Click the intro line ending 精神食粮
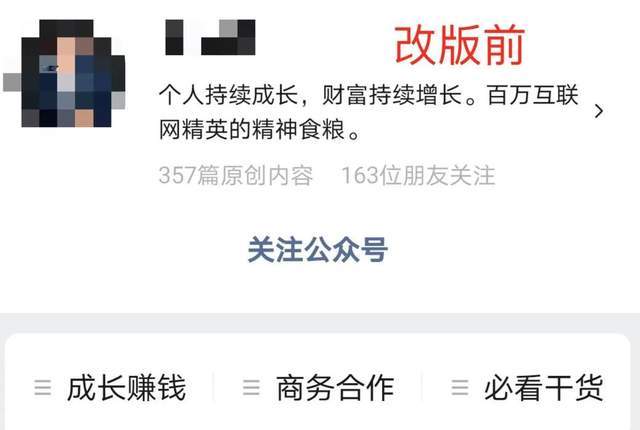Screen dimensions: 640x430 click(x=260, y=130)
